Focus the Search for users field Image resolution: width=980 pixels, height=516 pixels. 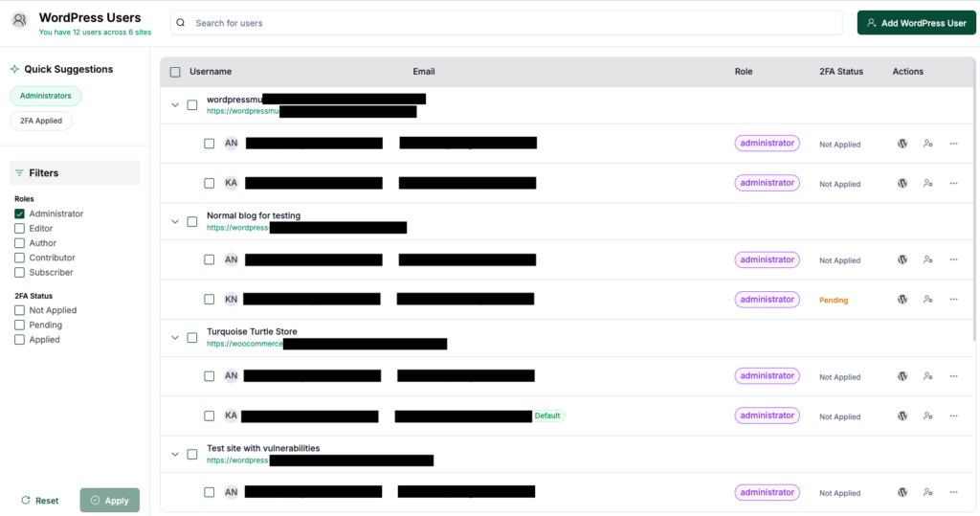coord(506,23)
